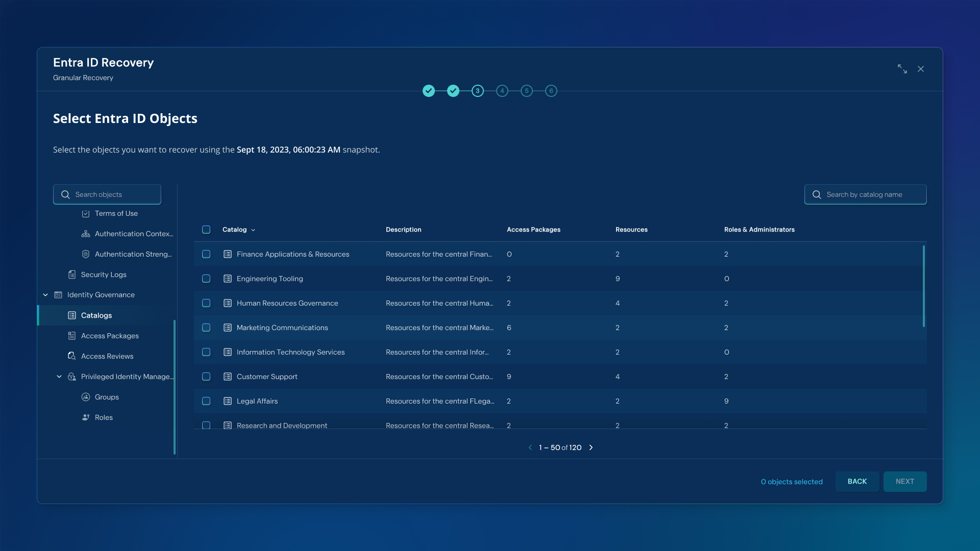Screen dimensions: 980x551
Task: Click the Resources column header
Action: [631, 230]
